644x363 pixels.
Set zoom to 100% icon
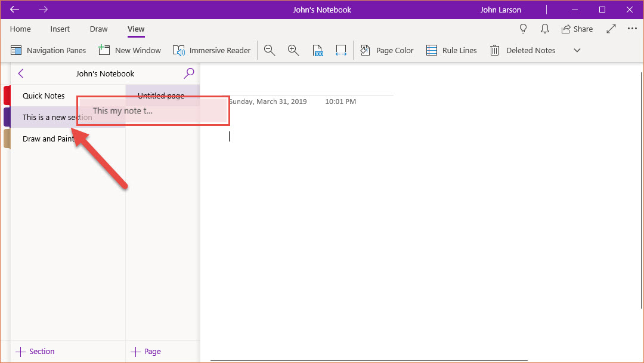[x=318, y=51]
